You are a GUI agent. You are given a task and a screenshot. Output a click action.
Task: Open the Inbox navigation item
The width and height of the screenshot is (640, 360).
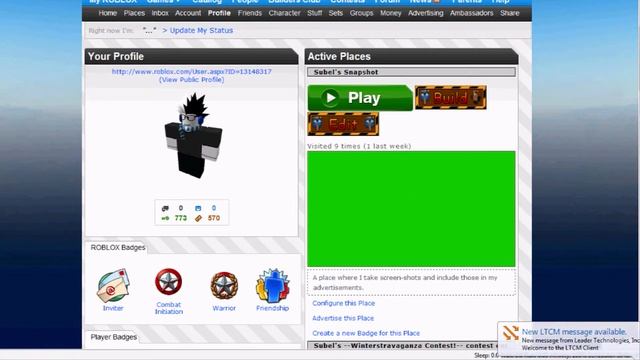160,13
